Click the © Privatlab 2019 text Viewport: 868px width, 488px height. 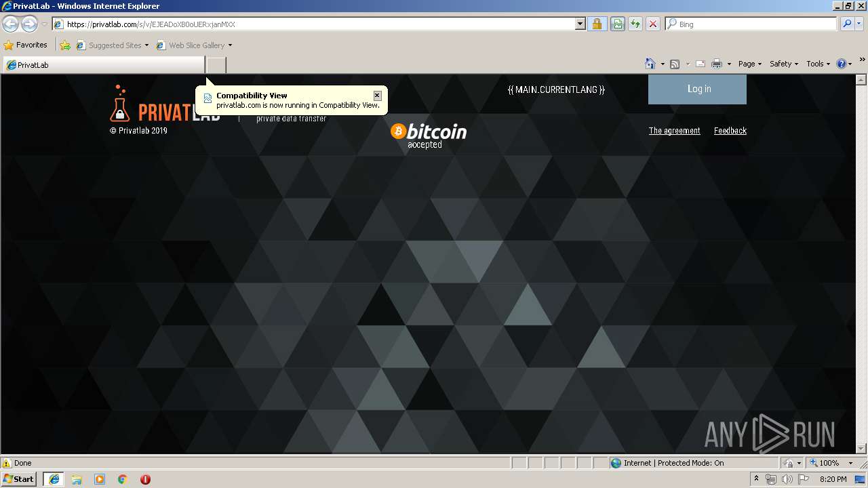138,131
